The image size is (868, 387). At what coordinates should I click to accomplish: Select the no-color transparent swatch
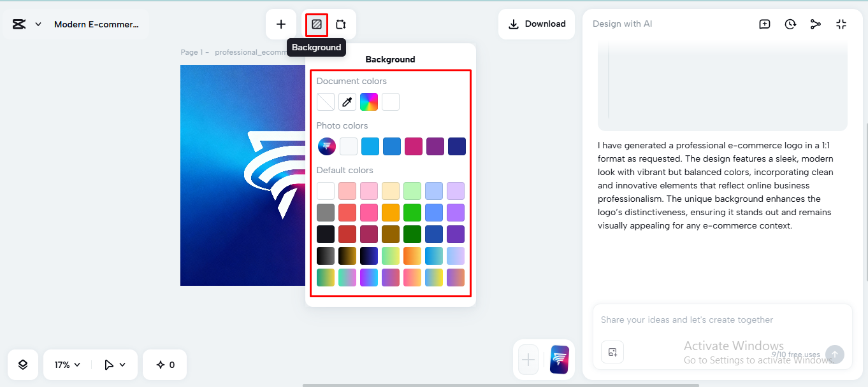click(326, 102)
